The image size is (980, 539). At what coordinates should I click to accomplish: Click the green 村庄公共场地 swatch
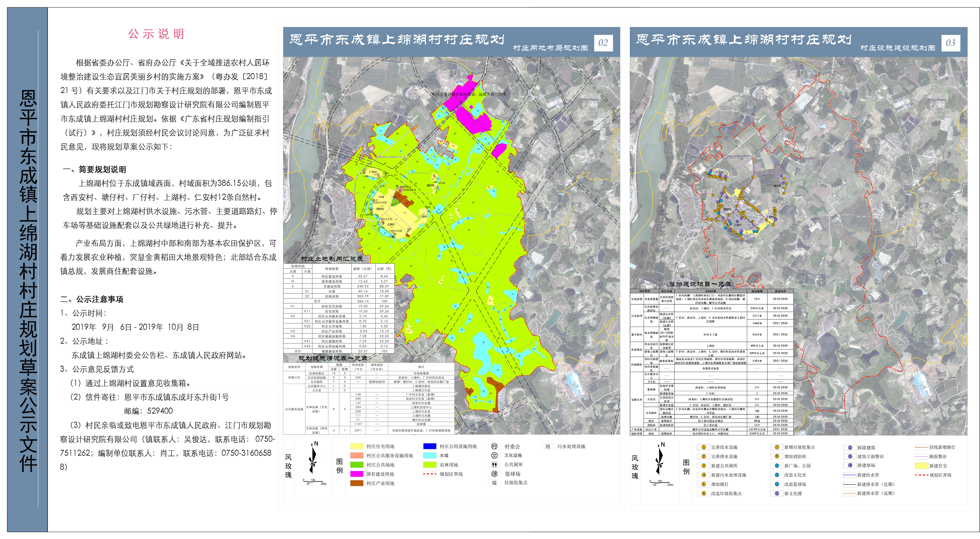coord(357,465)
